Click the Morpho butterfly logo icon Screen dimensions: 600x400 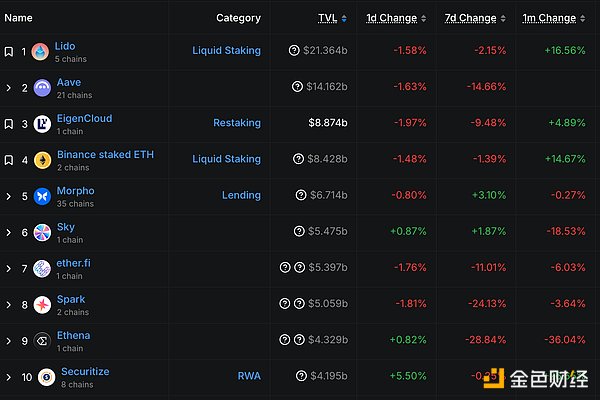[42, 196]
